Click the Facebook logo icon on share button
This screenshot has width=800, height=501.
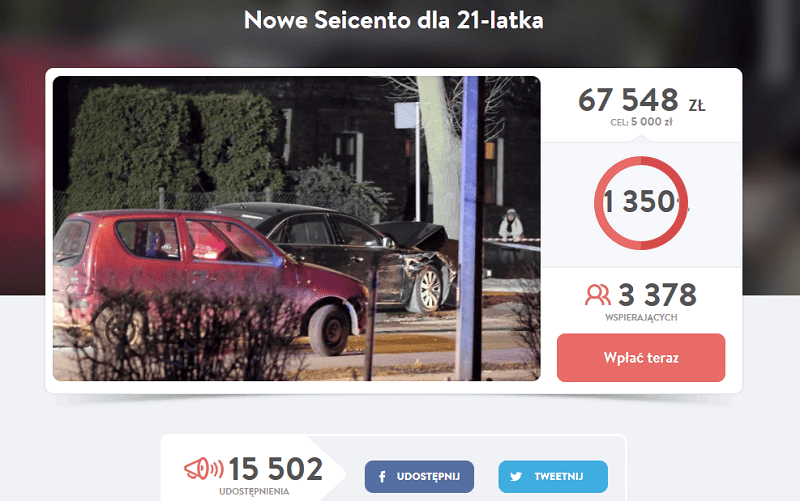(382, 477)
